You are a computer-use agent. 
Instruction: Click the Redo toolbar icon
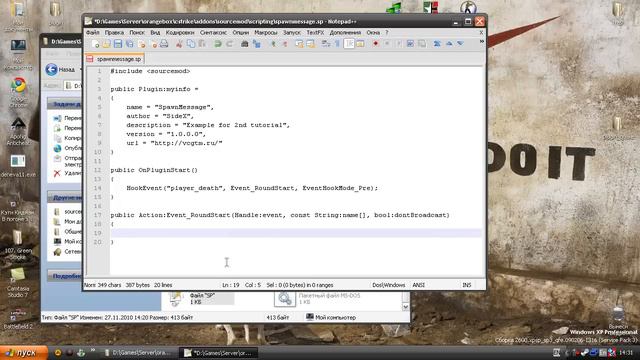point(229,44)
